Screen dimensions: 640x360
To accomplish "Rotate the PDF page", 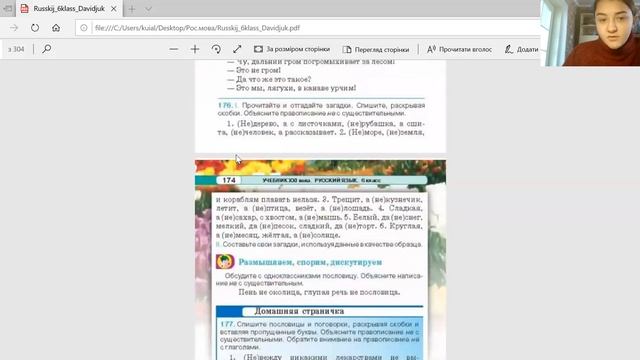I will click(216, 49).
